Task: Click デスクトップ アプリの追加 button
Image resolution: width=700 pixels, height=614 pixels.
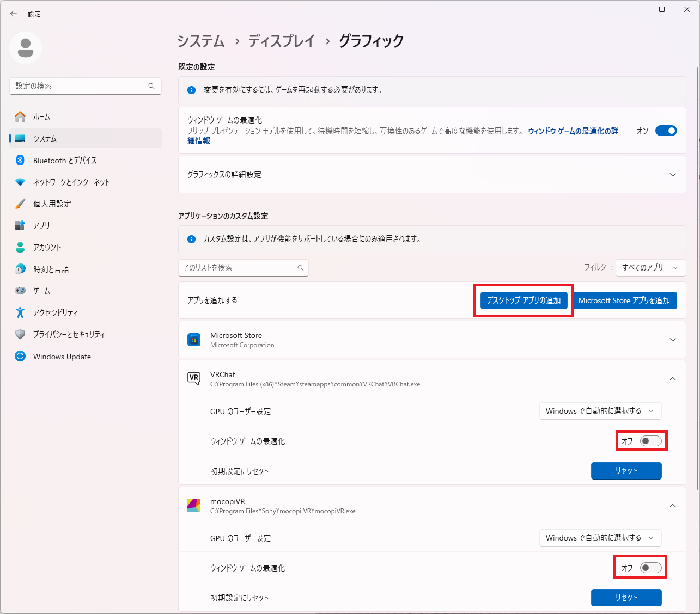Action: pos(524,300)
